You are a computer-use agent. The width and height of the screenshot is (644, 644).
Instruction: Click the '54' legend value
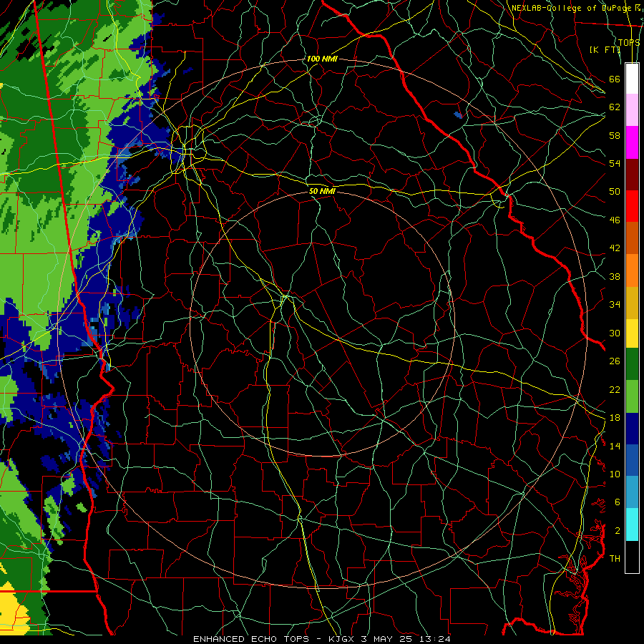615,163
